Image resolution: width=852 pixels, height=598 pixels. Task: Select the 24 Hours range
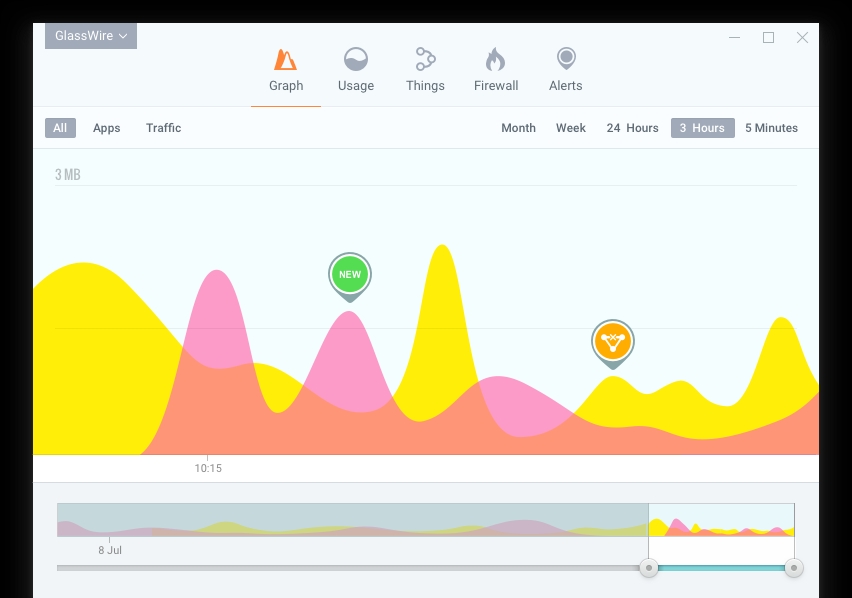coord(632,128)
